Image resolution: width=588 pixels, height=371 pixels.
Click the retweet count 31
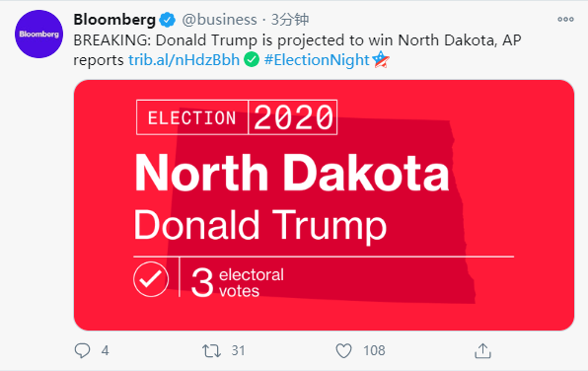click(x=238, y=350)
